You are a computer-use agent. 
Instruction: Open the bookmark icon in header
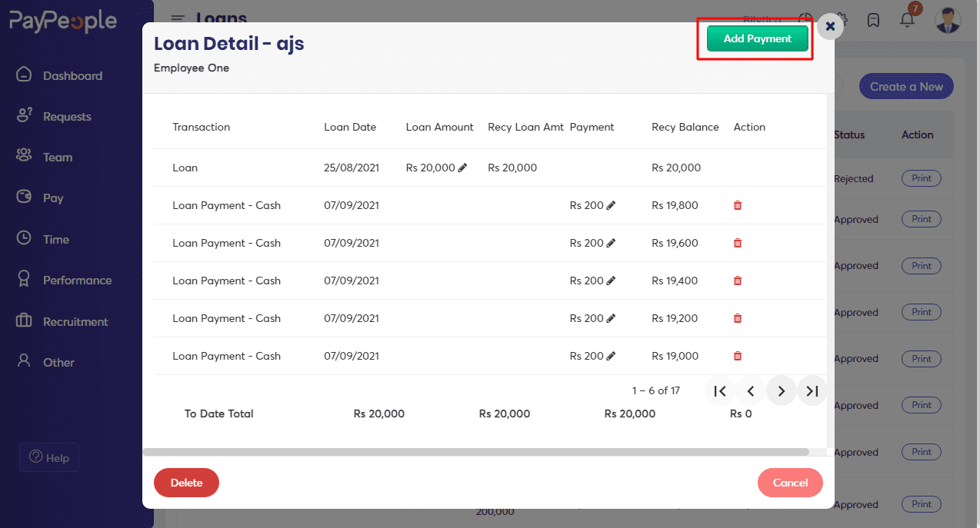click(873, 20)
